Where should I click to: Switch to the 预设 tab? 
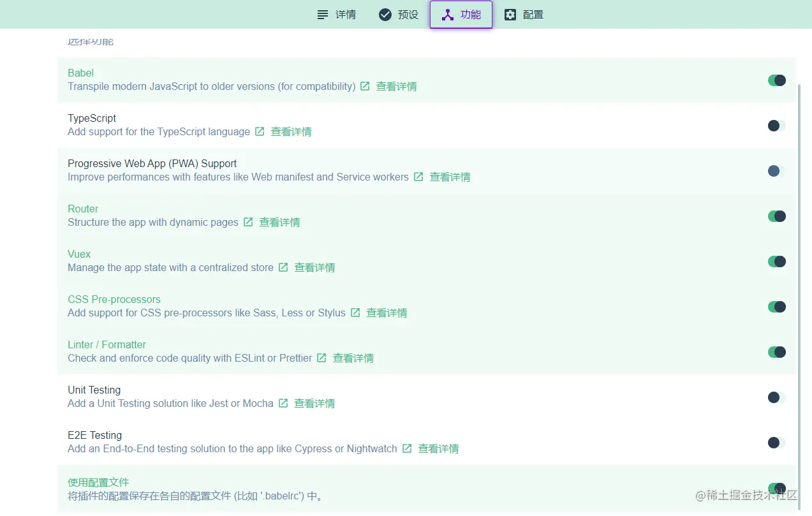398,15
